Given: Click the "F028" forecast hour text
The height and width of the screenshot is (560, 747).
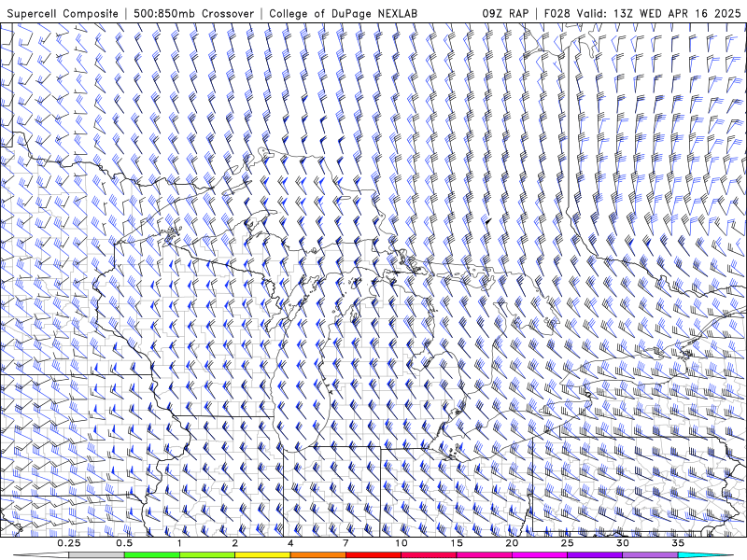Looking at the screenshot, I should (x=557, y=14).
